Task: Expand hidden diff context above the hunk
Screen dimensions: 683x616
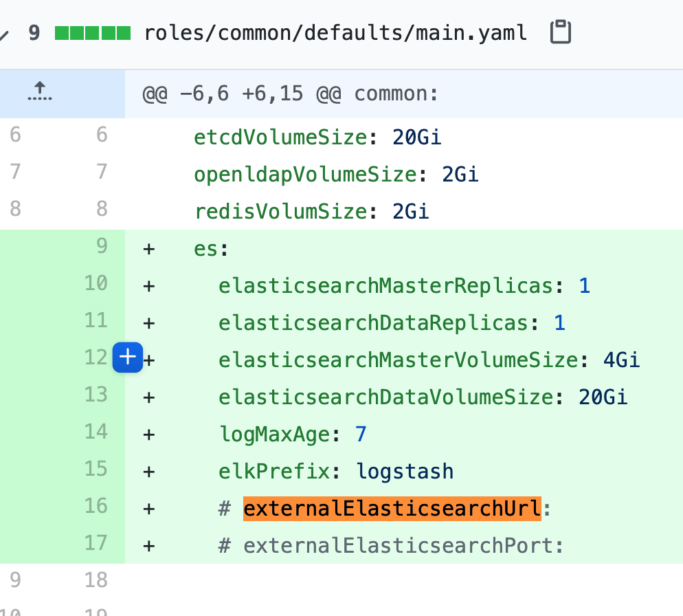Action: (x=39, y=93)
